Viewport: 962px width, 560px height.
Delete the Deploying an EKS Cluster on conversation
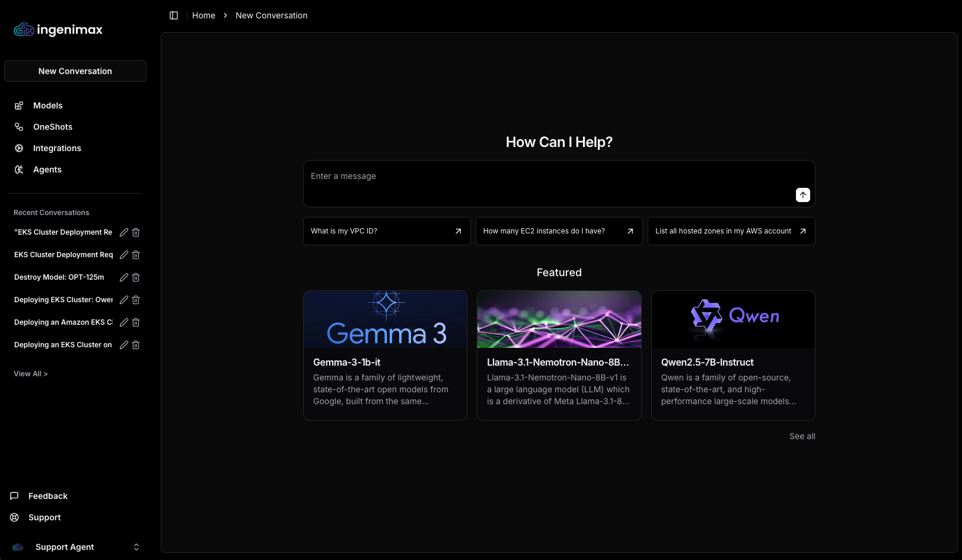(136, 345)
